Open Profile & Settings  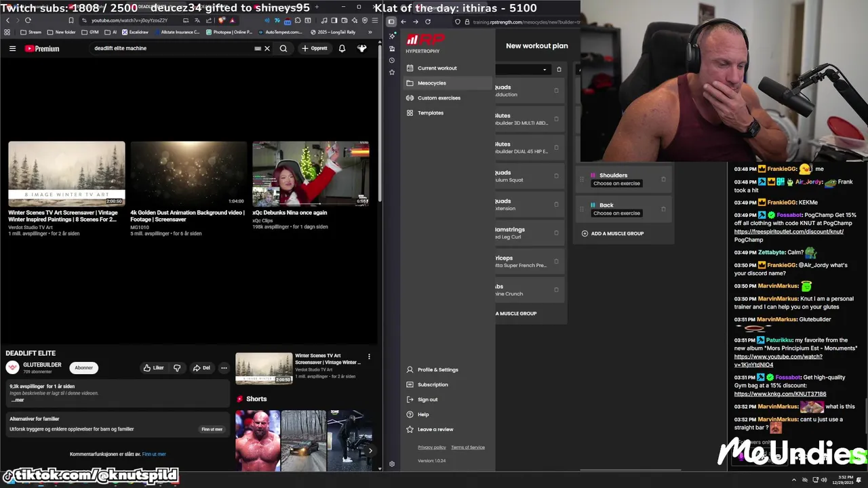[432, 369]
